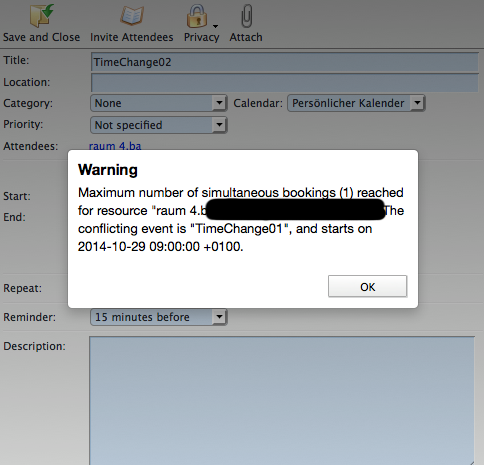The image size is (484, 465).
Task: Click the Attendees label
Action: click(31, 146)
